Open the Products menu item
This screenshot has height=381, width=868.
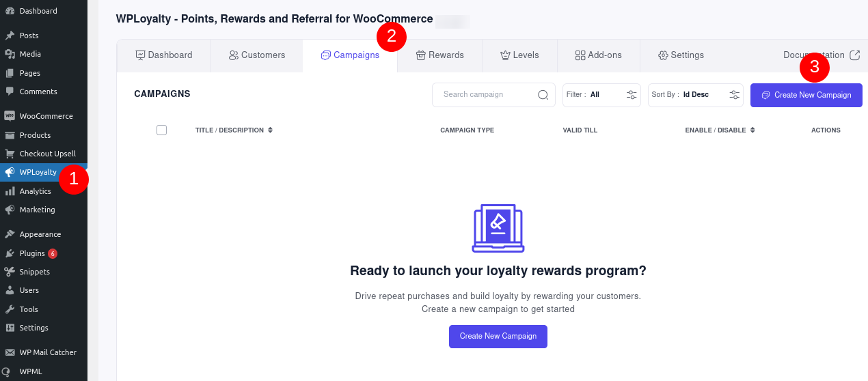point(44,135)
